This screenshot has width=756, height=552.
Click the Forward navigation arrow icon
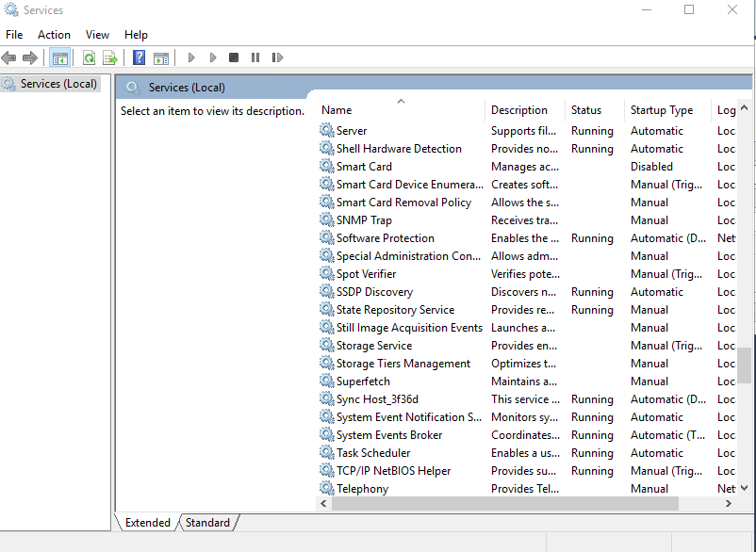coord(31,57)
